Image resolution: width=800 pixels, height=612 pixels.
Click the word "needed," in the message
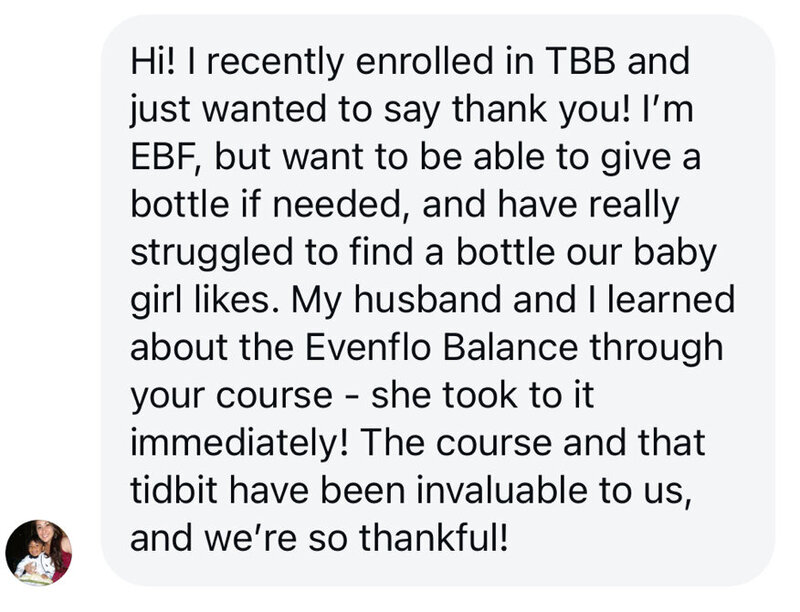click(x=341, y=205)
